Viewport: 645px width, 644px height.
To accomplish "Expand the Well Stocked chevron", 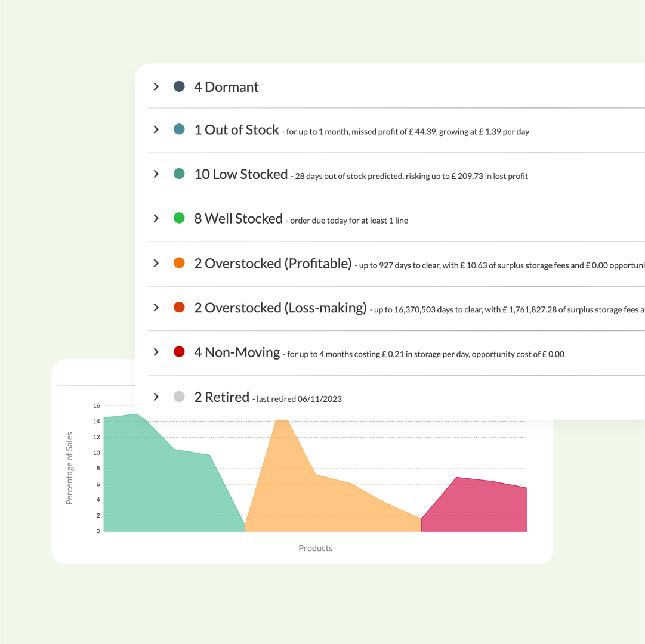I will [156, 218].
